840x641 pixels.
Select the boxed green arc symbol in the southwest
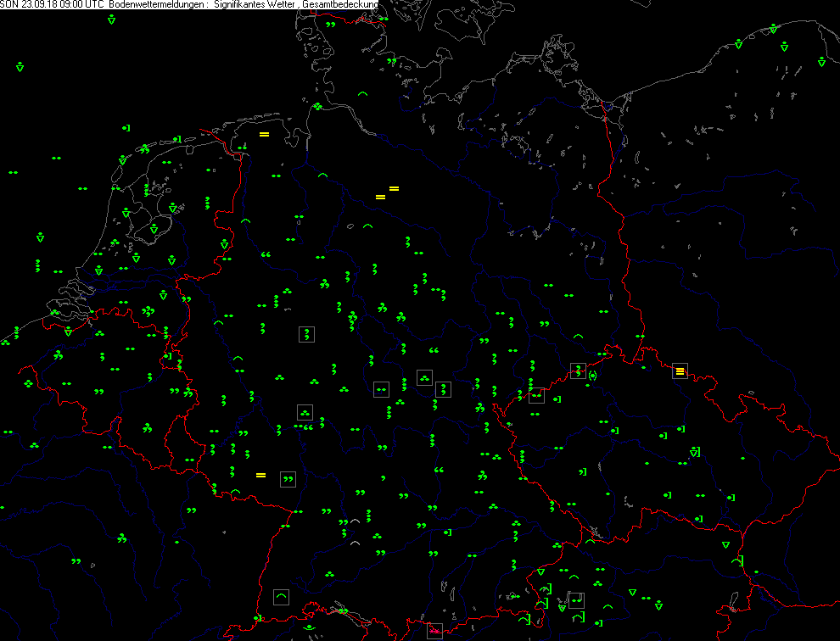281,596
